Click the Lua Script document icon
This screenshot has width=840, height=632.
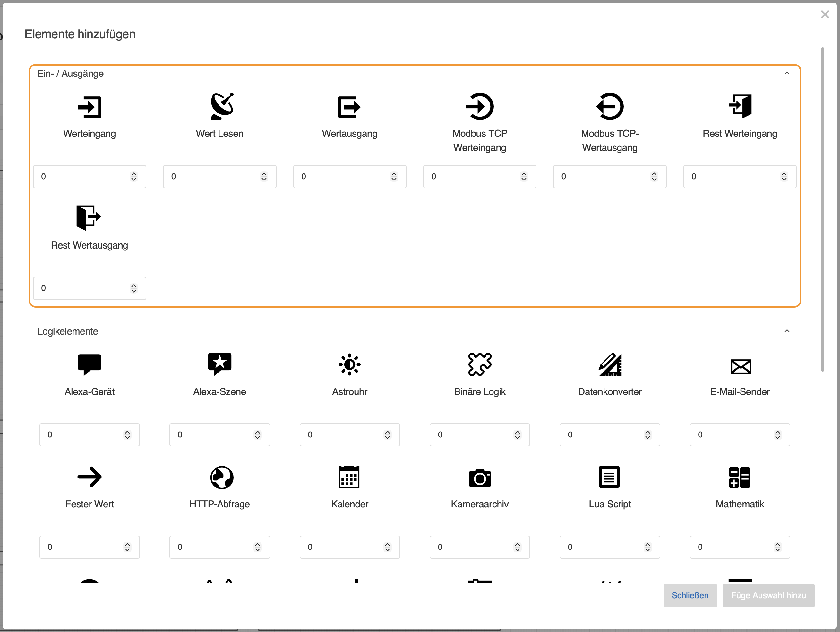(x=609, y=477)
